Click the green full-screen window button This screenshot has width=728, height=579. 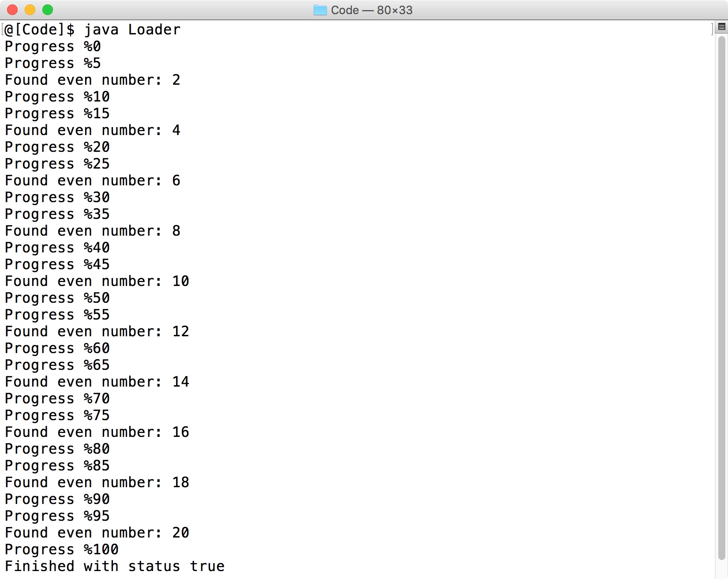pyautogui.click(x=48, y=10)
